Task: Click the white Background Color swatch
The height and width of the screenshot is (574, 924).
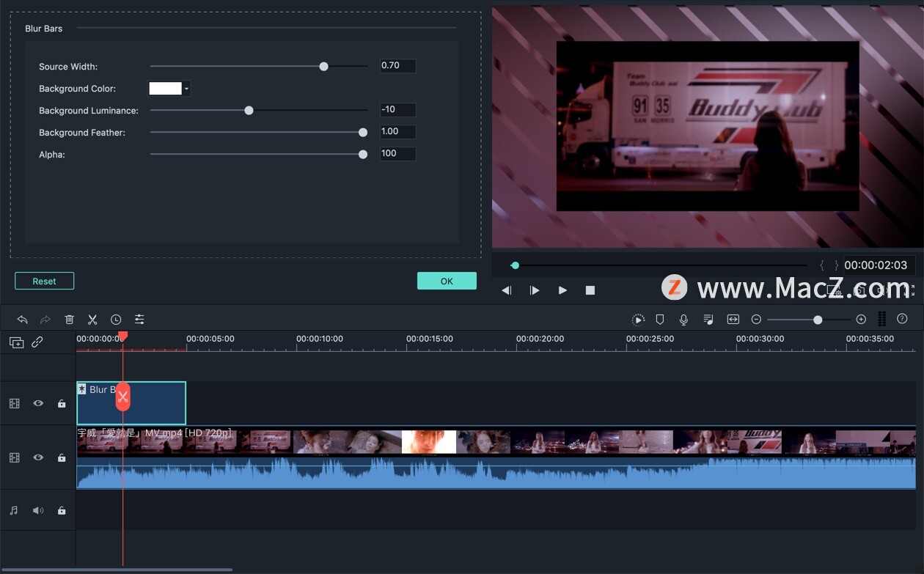Action: pyautogui.click(x=166, y=89)
